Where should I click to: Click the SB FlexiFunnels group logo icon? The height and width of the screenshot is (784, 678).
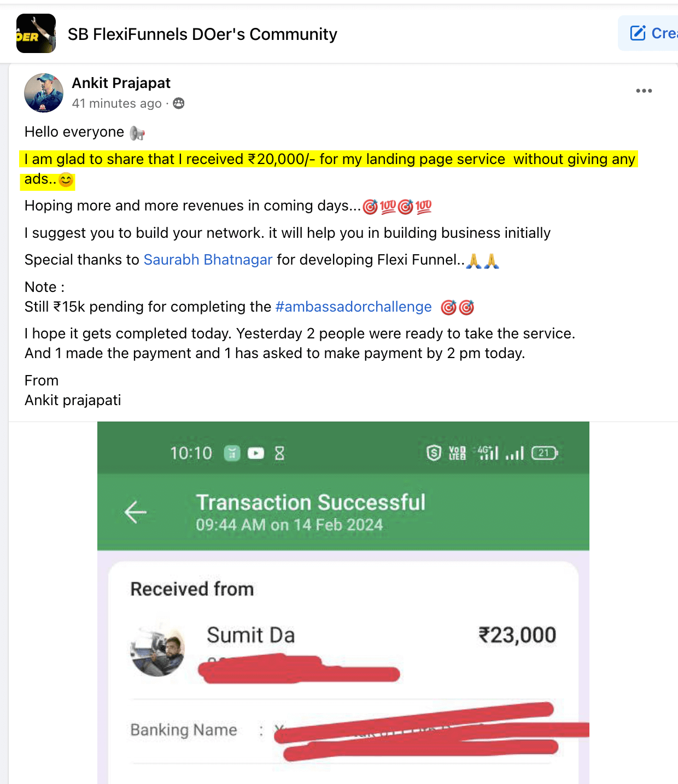(x=36, y=33)
